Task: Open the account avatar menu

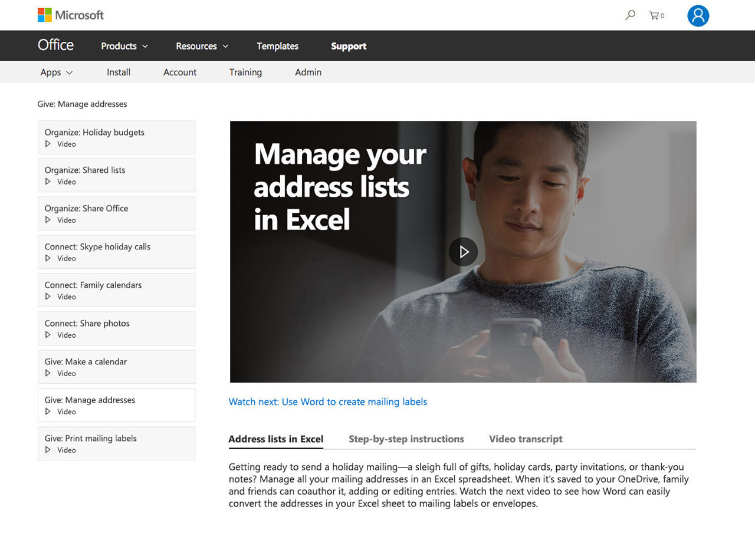Action: pyautogui.click(x=698, y=16)
